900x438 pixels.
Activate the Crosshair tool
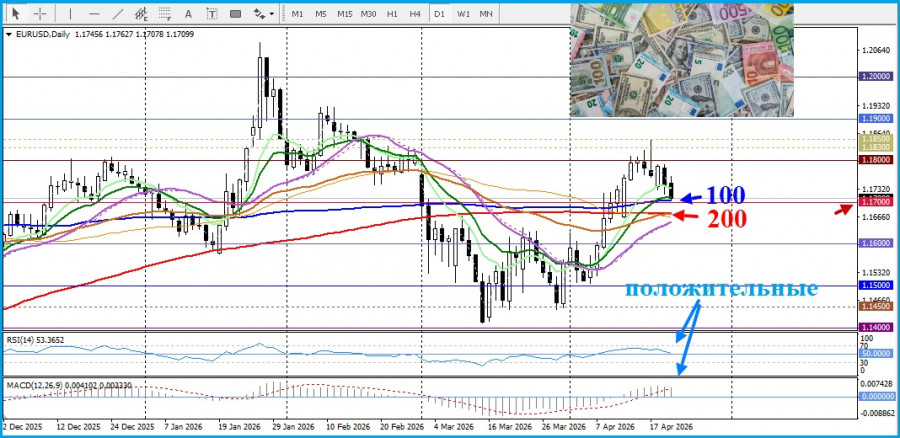coord(40,13)
